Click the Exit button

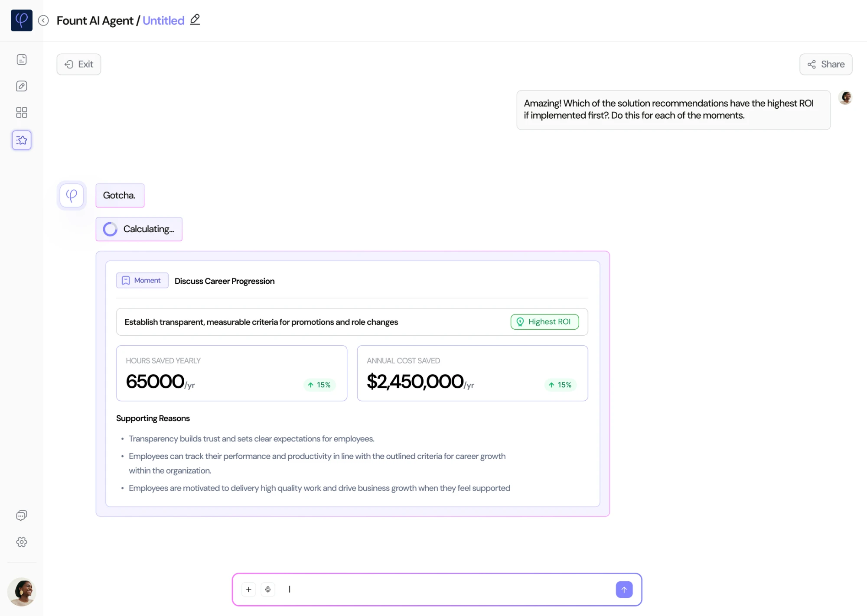79,64
